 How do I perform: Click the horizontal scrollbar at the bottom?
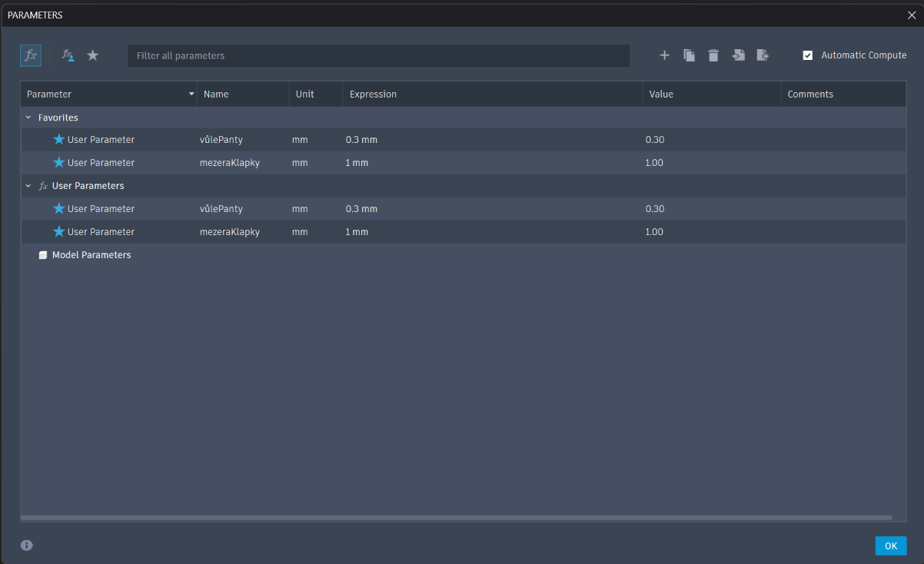point(457,518)
